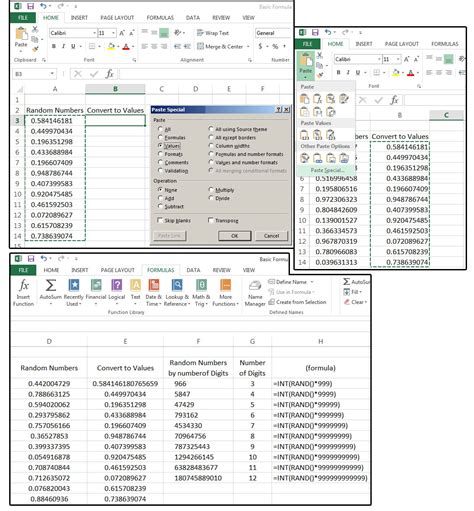Select Subtract operation radio in Paste Special dialog
474x511 pixels.
(x=160, y=206)
